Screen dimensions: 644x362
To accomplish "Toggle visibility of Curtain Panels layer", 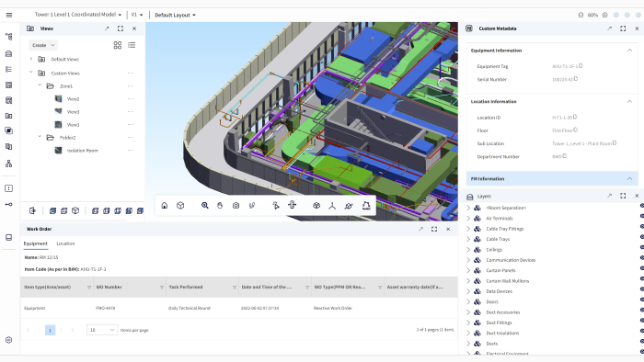I will (641, 268).
